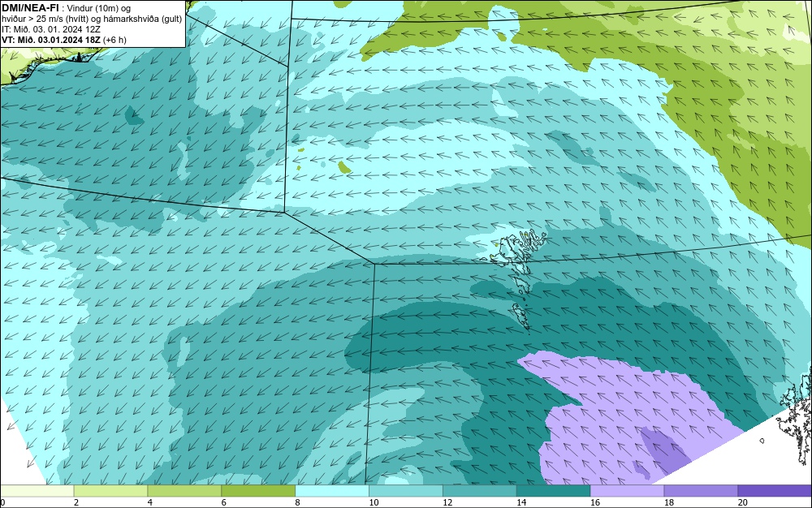Click the 2–4 m/s legend color swatch
This screenshot has height=508, width=812.
(x=110, y=491)
